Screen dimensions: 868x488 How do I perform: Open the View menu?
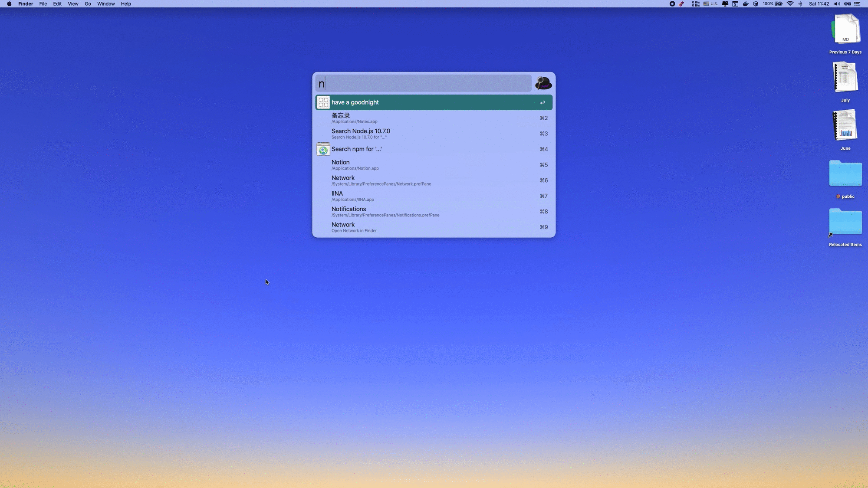73,4
